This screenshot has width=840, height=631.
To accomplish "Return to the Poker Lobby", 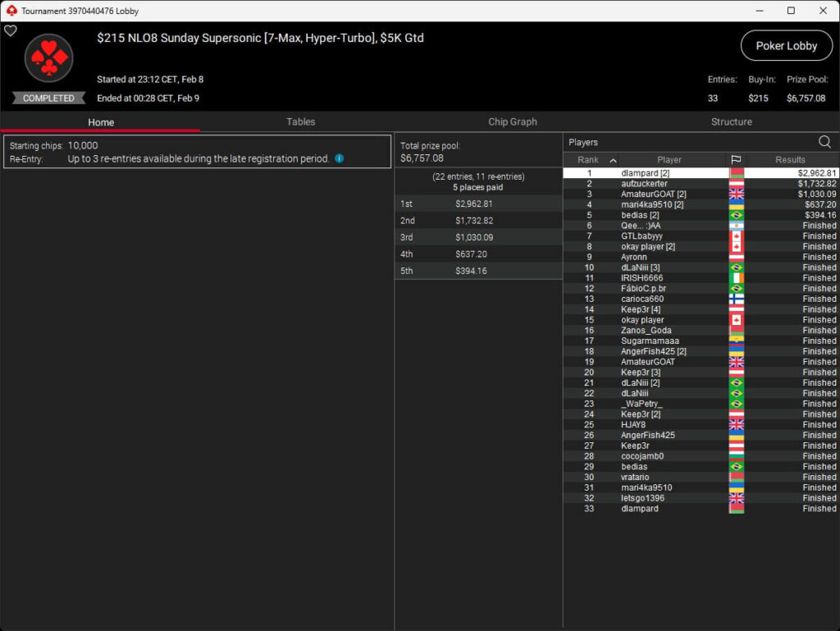I will click(x=786, y=46).
